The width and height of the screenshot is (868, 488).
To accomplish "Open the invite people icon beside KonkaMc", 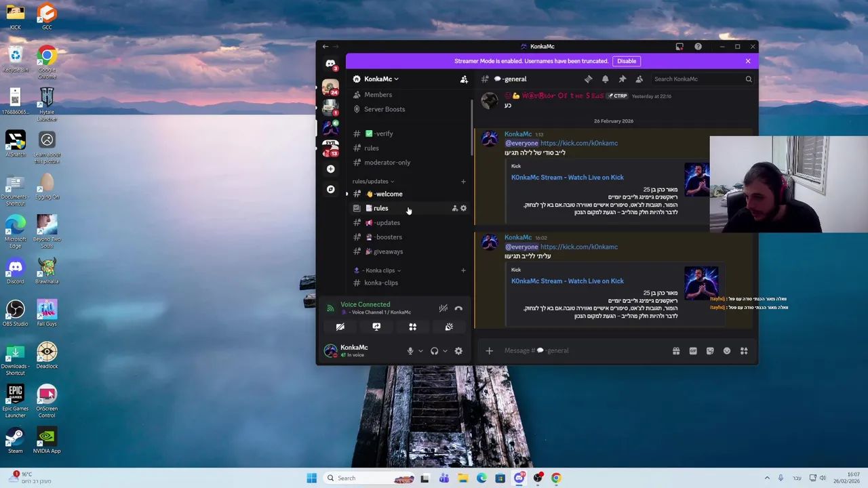I will pyautogui.click(x=464, y=79).
